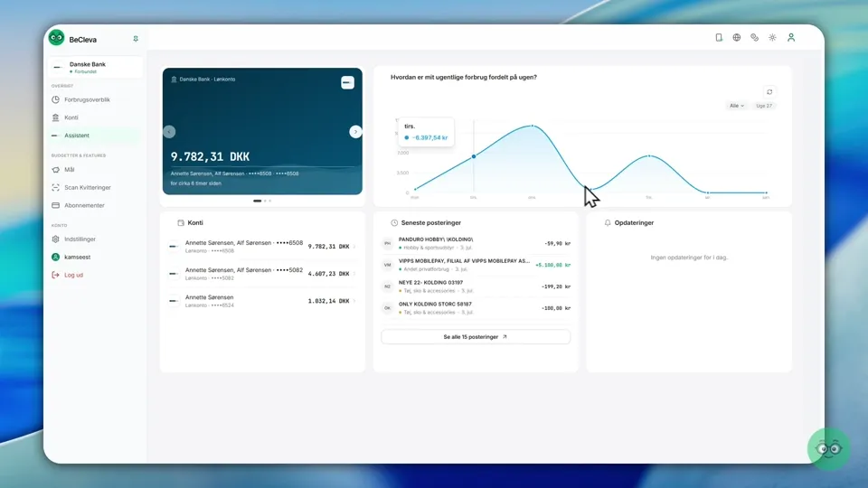868x488 pixels.
Task: Select the Danske Bank connected account
Action: pos(95,68)
